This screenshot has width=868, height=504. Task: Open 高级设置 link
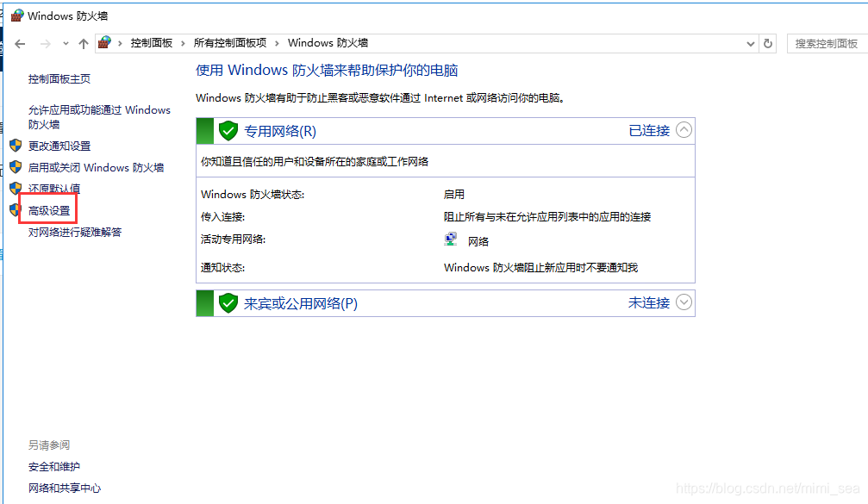coord(49,211)
